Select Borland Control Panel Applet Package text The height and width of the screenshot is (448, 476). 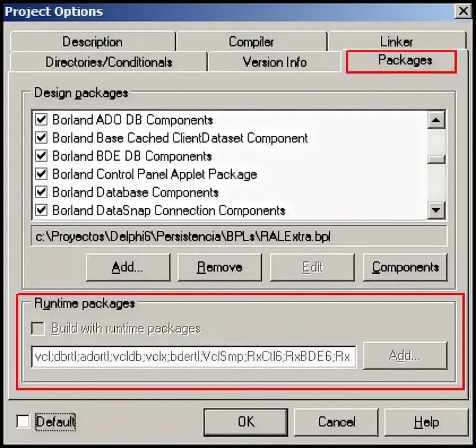click(x=154, y=174)
